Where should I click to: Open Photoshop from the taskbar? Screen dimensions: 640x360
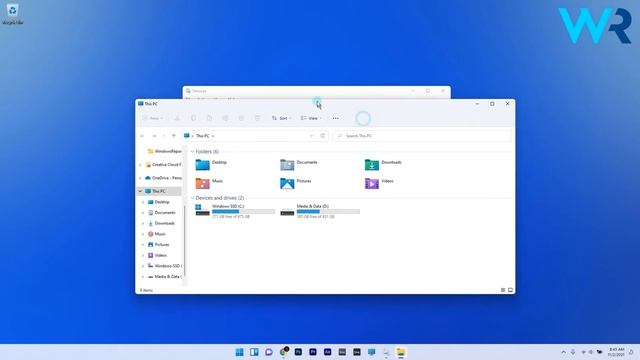point(298,352)
